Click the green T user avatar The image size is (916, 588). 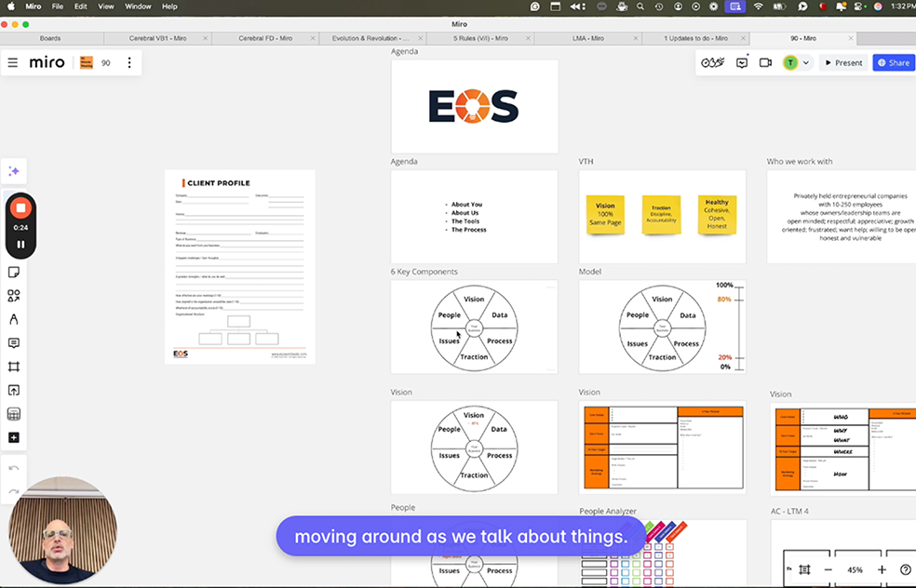point(790,62)
